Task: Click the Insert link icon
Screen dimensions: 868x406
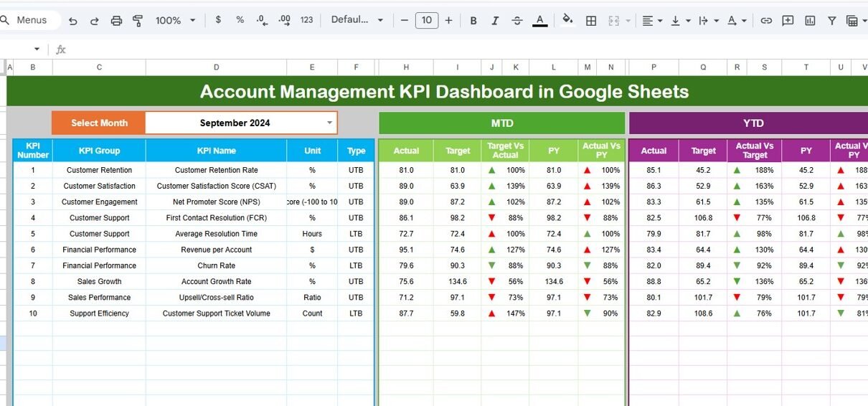Action: click(x=766, y=21)
